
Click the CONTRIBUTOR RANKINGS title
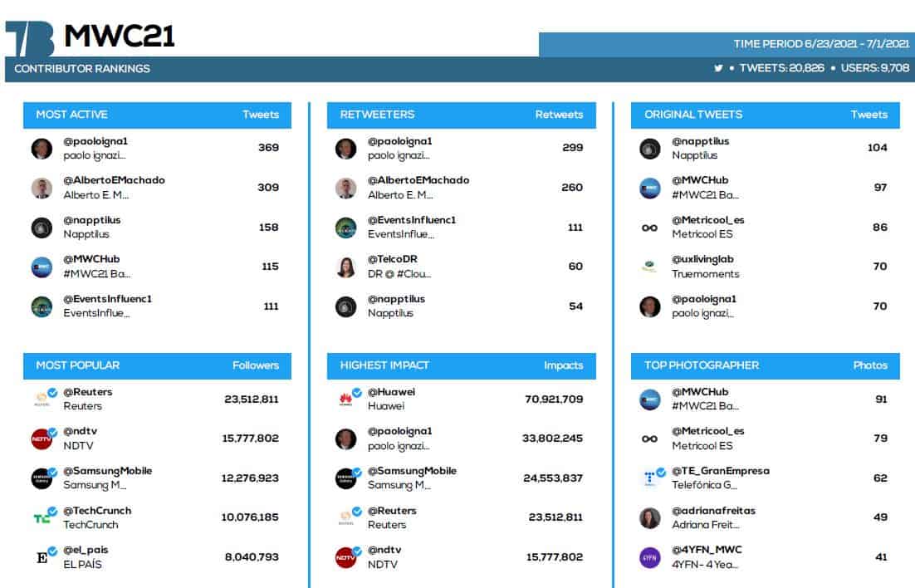click(82, 69)
